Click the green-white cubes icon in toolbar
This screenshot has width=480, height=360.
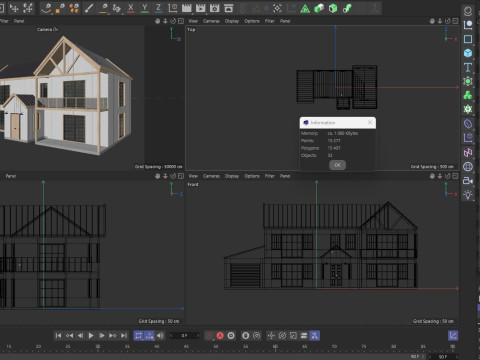(x=319, y=8)
